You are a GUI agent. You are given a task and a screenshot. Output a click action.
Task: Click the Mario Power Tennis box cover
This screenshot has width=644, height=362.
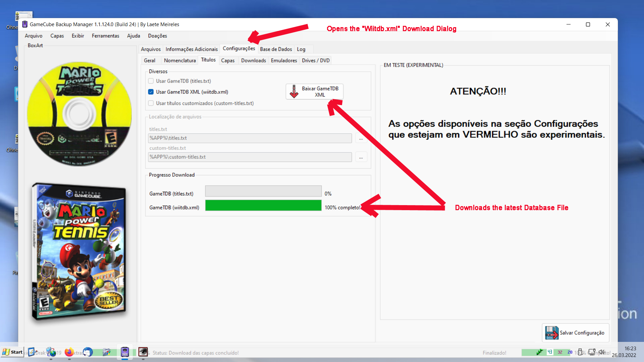(x=78, y=251)
